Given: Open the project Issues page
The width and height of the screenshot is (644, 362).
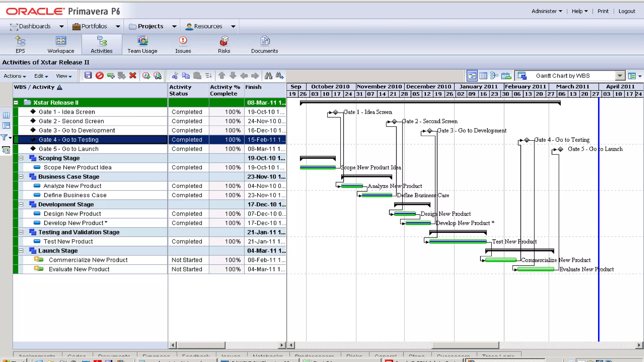Looking at the screenshot, I should pyautogui.click(x=183, y=45).
